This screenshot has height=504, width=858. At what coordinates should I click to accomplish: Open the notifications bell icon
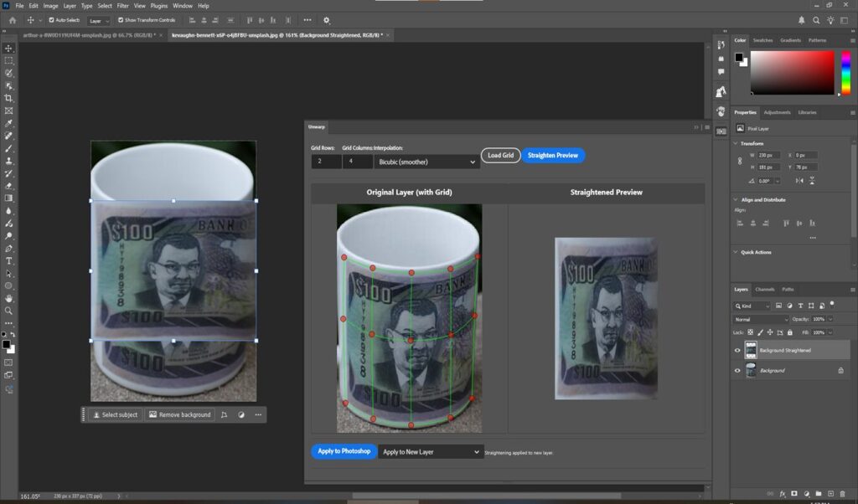click(x=801, y=20)
